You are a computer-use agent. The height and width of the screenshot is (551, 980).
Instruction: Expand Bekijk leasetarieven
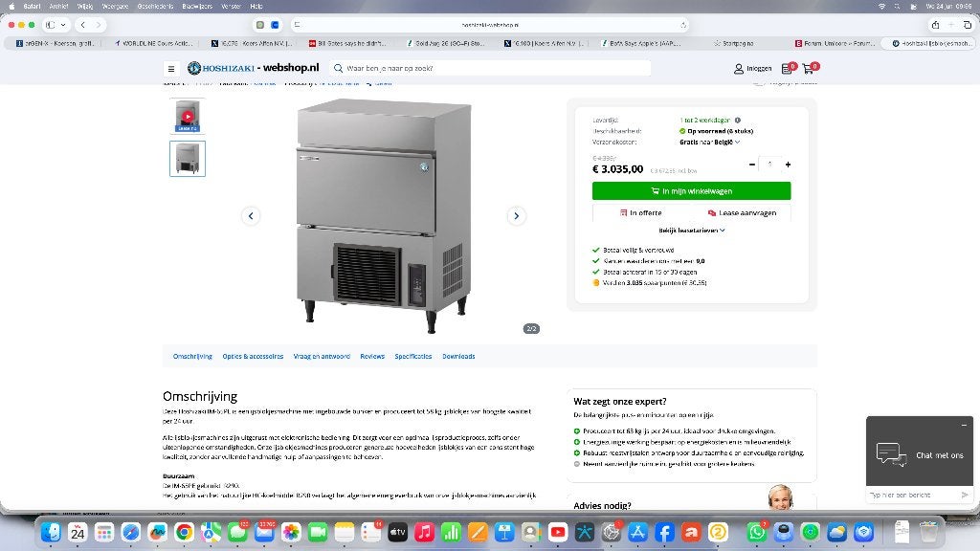691,231
